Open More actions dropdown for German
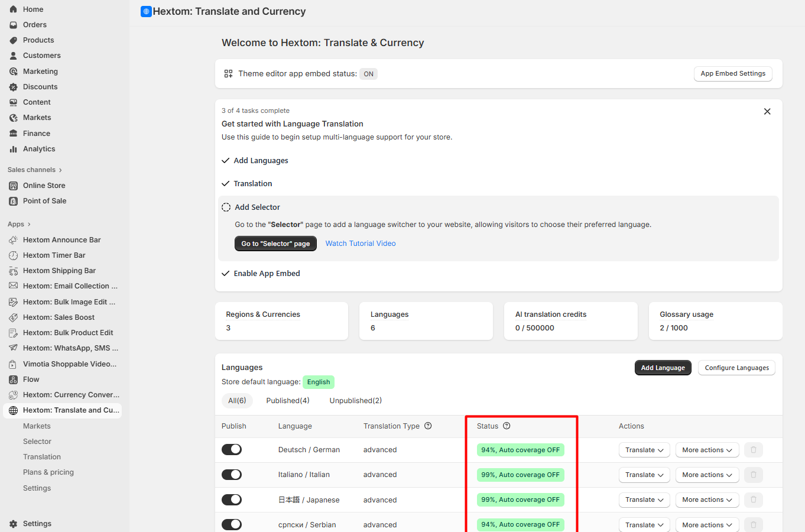The height and width of the screenshot is (532, 805). click(707, 450)
